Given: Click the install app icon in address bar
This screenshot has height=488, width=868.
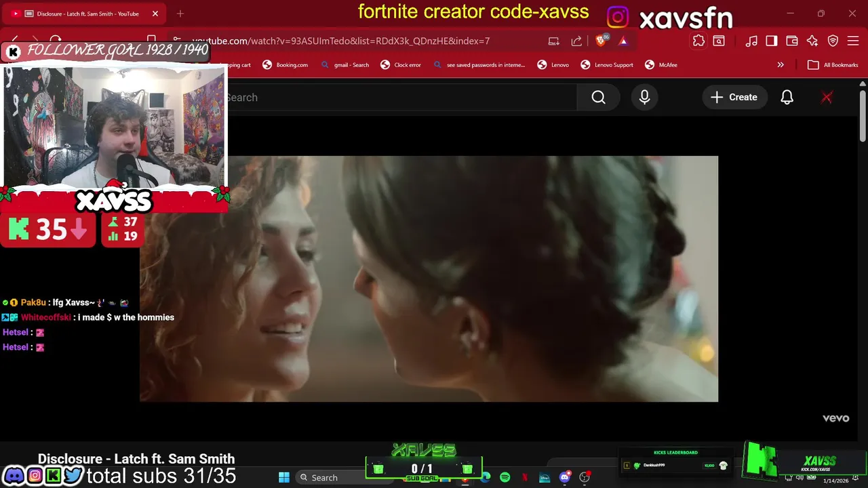Looking at the screenshot, I should pyautogui.click(x=554, y=41).
